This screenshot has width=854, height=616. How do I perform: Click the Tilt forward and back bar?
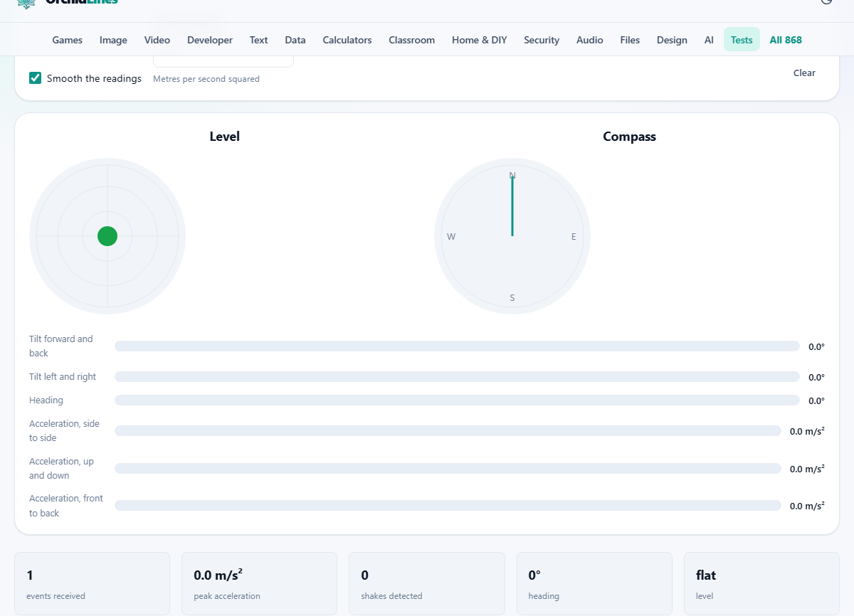[457, 346]
